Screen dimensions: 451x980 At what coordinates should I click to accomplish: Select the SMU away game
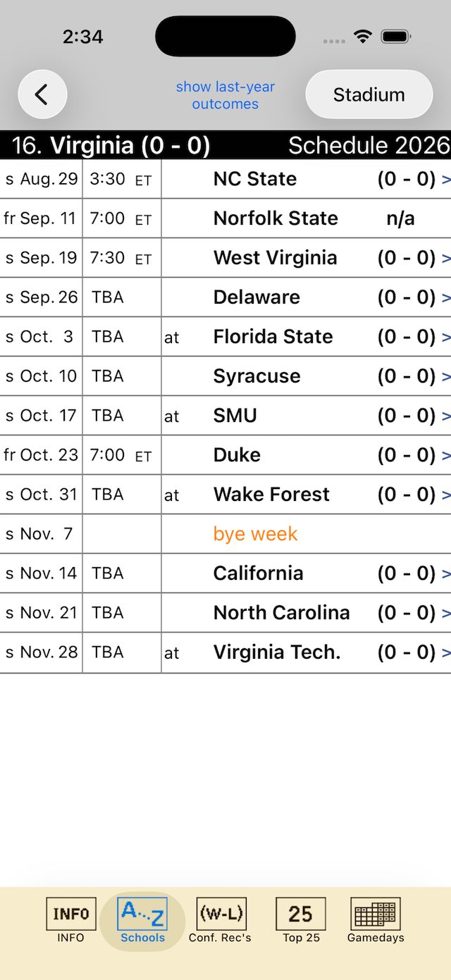[x=225, y=416]
